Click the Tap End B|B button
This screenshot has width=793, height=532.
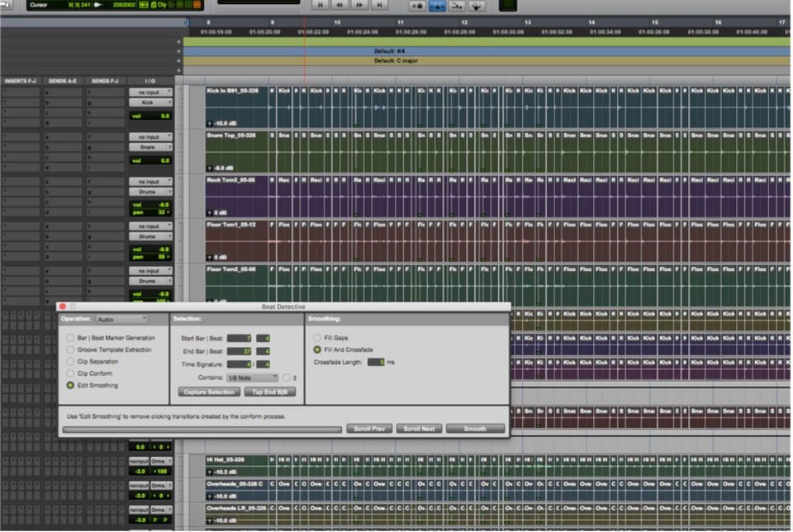point(270,392)
